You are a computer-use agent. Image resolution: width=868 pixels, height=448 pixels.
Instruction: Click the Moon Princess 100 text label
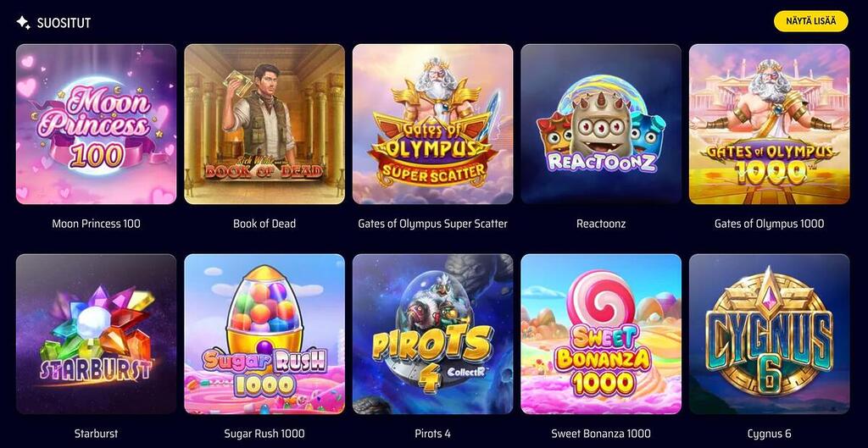coord(97,224)
